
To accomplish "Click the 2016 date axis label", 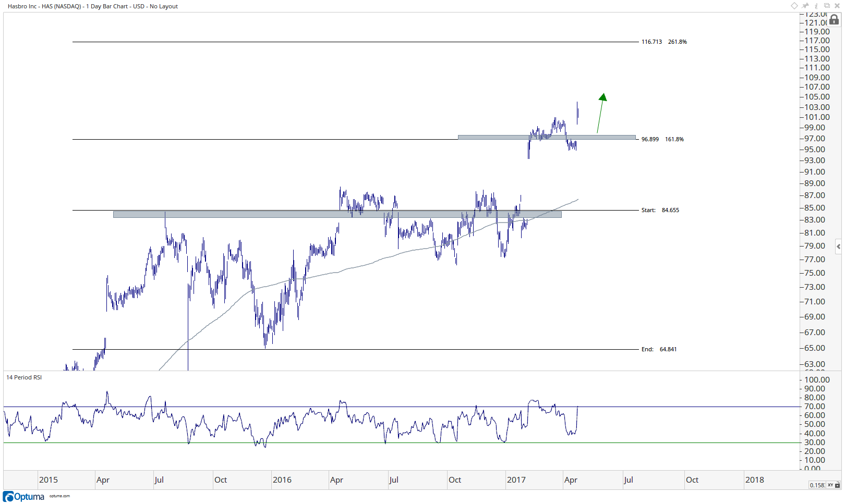I will [282, 480].
